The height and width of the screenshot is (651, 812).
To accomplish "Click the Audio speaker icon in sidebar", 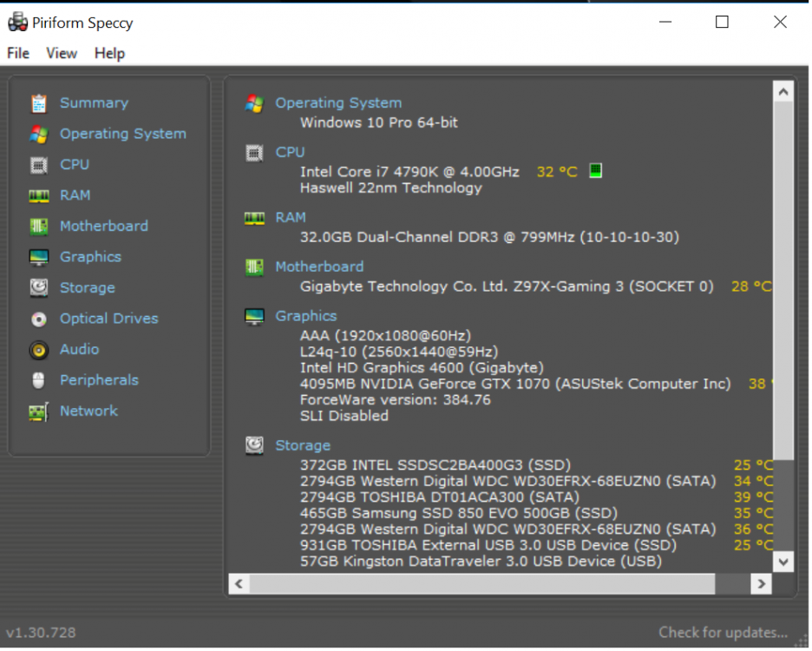I will [x=39, y=351].
